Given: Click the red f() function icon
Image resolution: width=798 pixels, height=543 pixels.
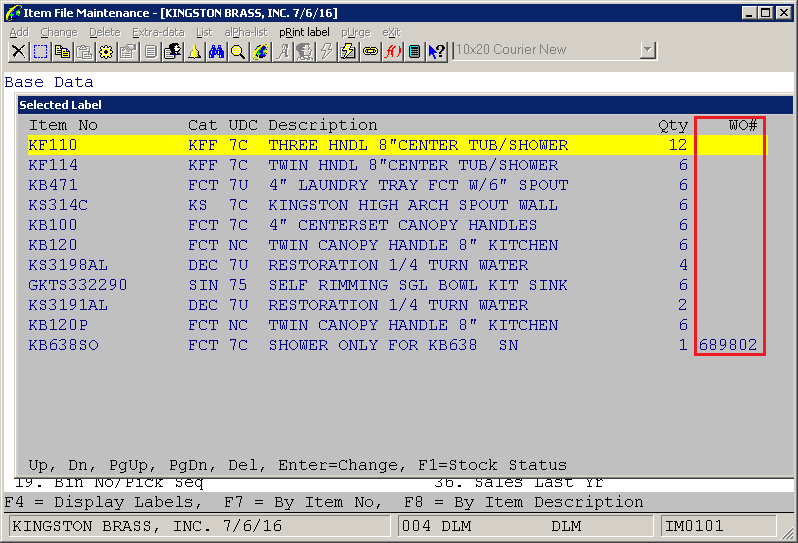Looking at the screenshot, I should click(392, 51).
